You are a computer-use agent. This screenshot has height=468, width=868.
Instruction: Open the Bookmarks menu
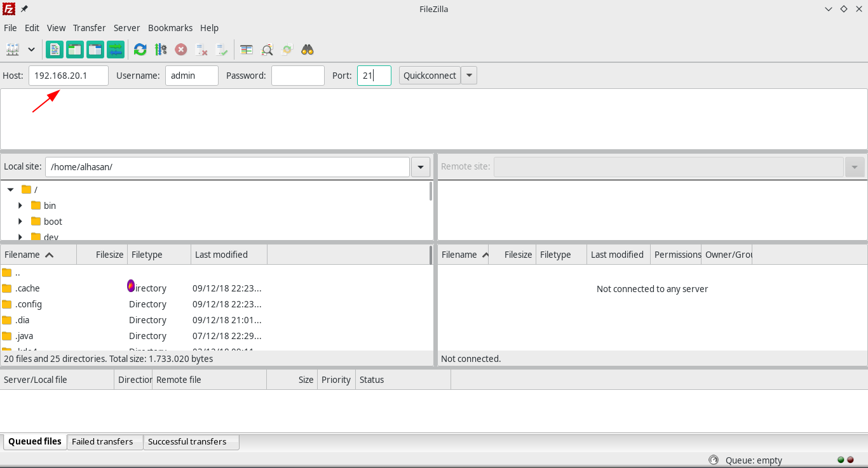[x=170, y=28]
